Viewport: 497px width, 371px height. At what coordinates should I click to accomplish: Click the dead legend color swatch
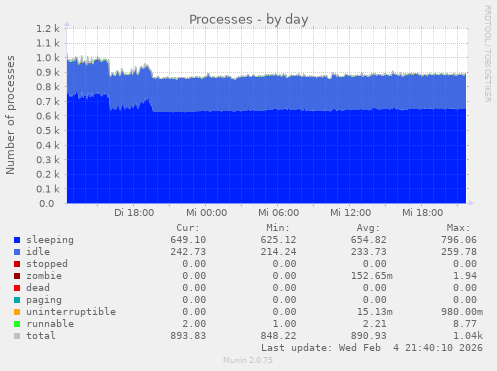17,288
